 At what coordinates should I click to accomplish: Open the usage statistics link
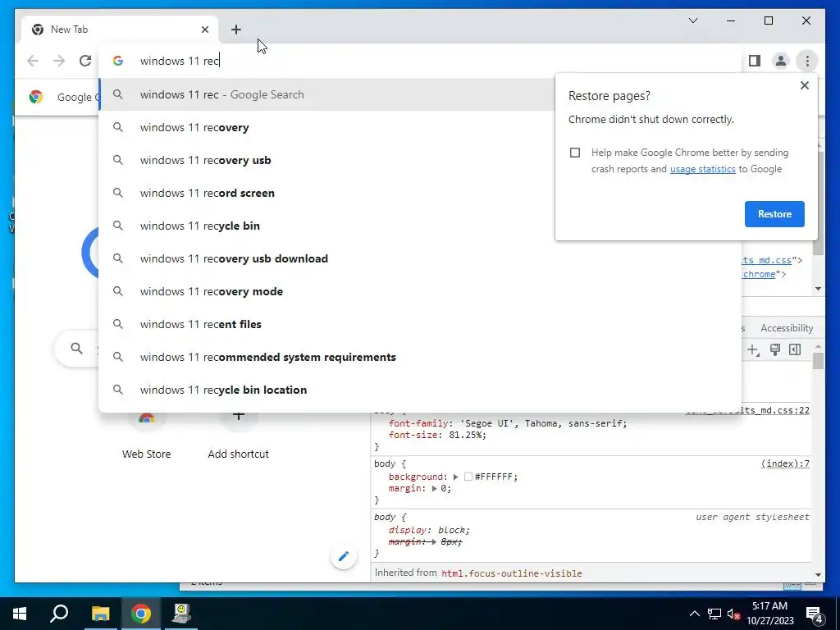point(702,169)
